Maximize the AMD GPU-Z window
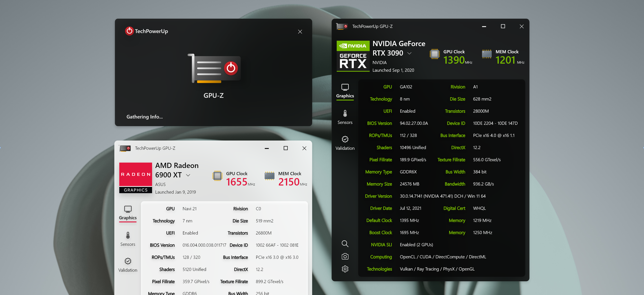The image size is (644, 295). 285,148
